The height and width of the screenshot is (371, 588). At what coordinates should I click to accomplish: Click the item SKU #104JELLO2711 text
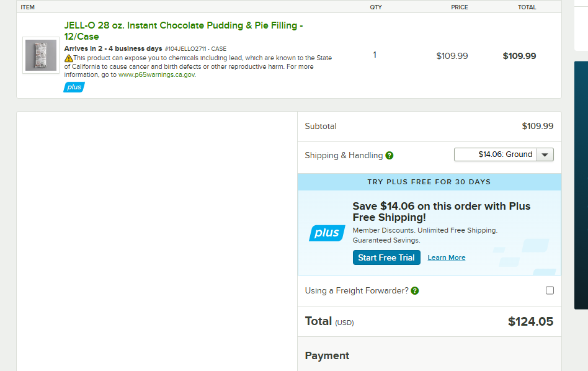pyautogui.click(x=195, y=49)
